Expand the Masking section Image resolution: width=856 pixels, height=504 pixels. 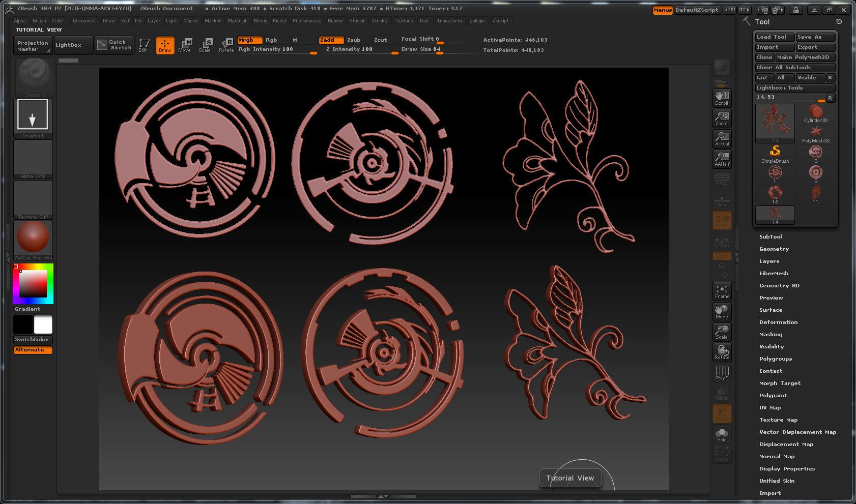click(771, 335)
